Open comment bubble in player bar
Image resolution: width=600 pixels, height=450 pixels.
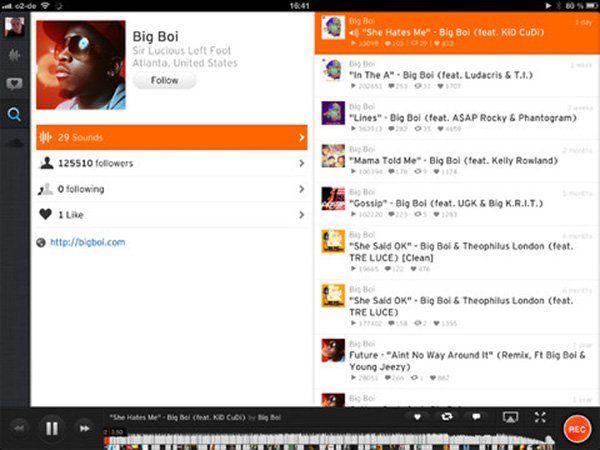click(476, 417)
